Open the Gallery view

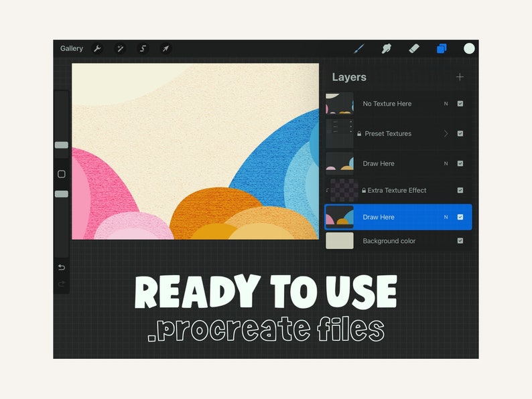72,48
